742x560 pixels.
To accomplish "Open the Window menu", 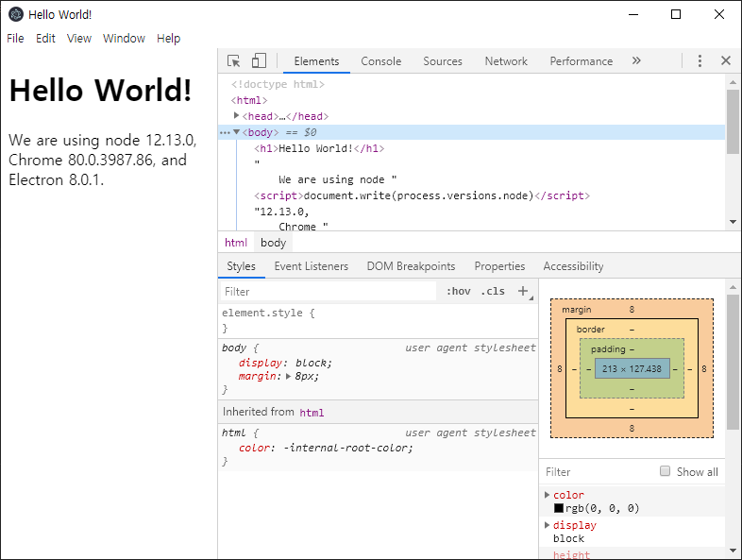I will coord(124,39).
